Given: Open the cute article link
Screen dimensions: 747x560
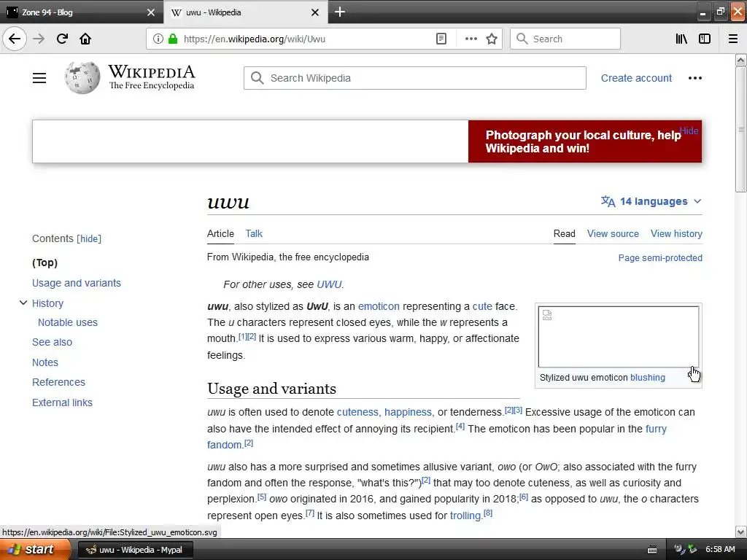Looking at the screenshot, I should [x=482, y=306].
